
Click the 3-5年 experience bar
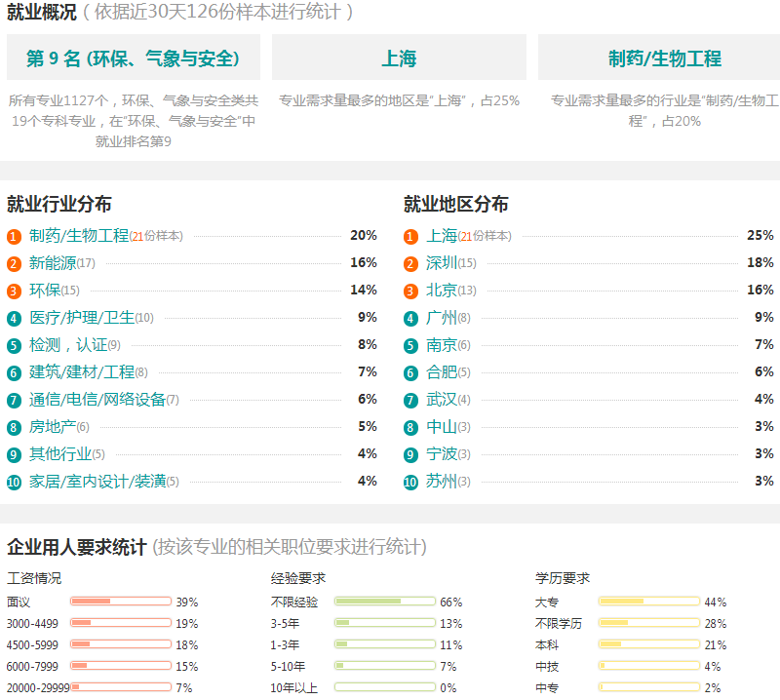click(x=385, y=623)
